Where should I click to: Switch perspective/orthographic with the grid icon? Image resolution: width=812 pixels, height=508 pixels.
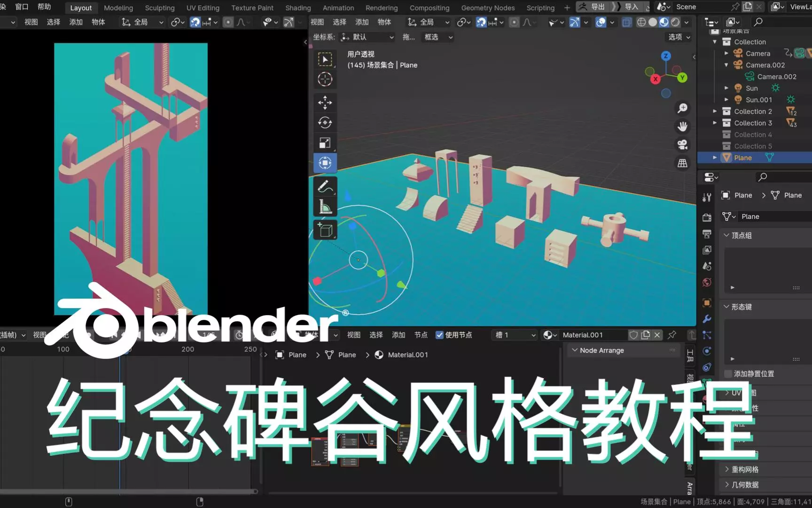[x=682, y=163]
